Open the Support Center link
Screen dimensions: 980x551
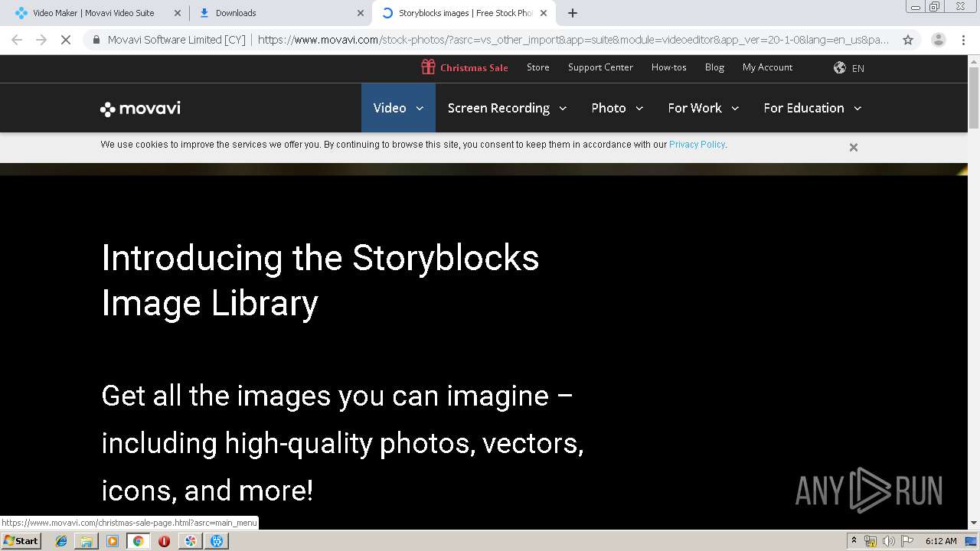[x=600, y=67]
